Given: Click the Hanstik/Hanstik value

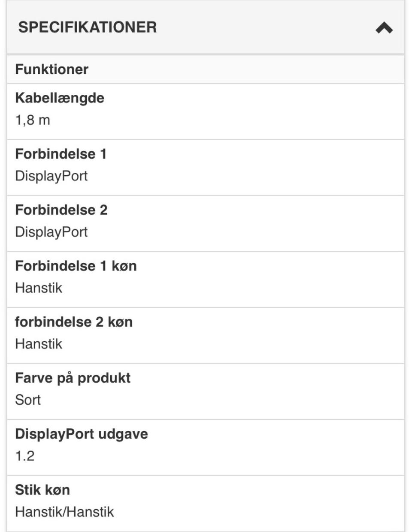Looking at the screenshot, I should pos(65,512).
